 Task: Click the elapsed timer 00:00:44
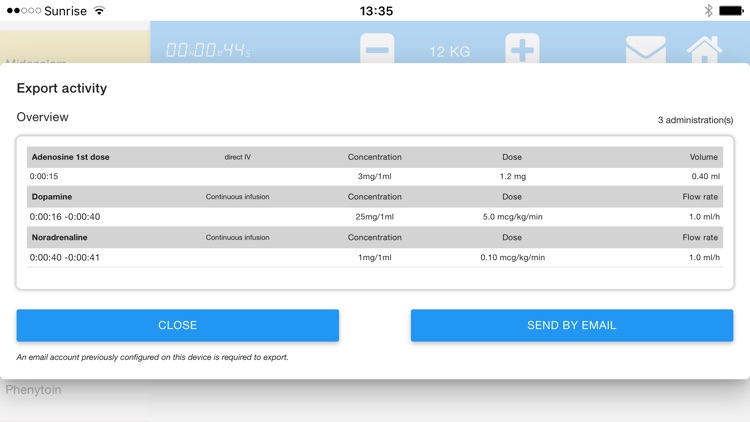pyautogui.click(x=208, y=50)
